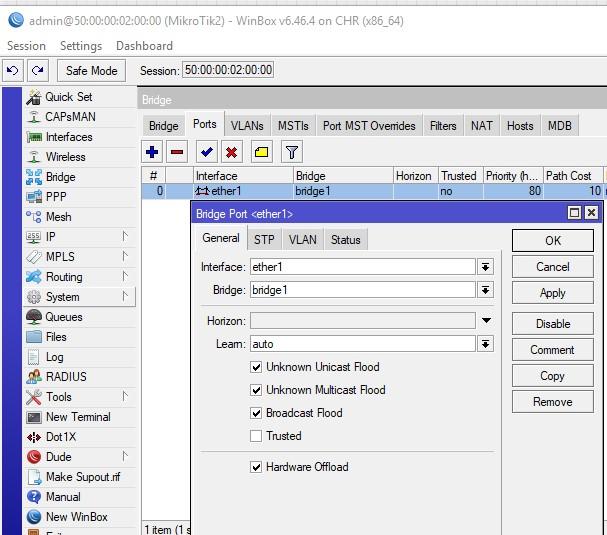Switch to the VLAN tab in dialog
The image size is (607, 535).
[x=303, y=240]
